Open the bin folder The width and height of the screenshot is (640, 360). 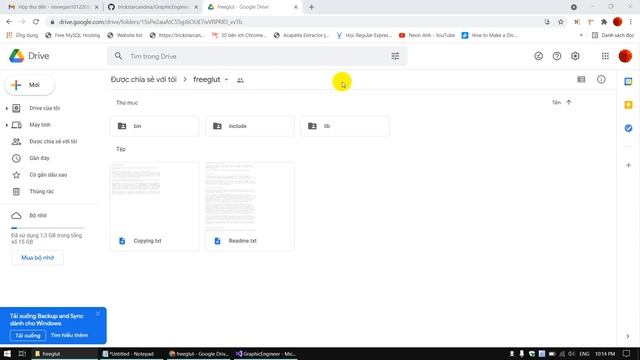[155, 126]
